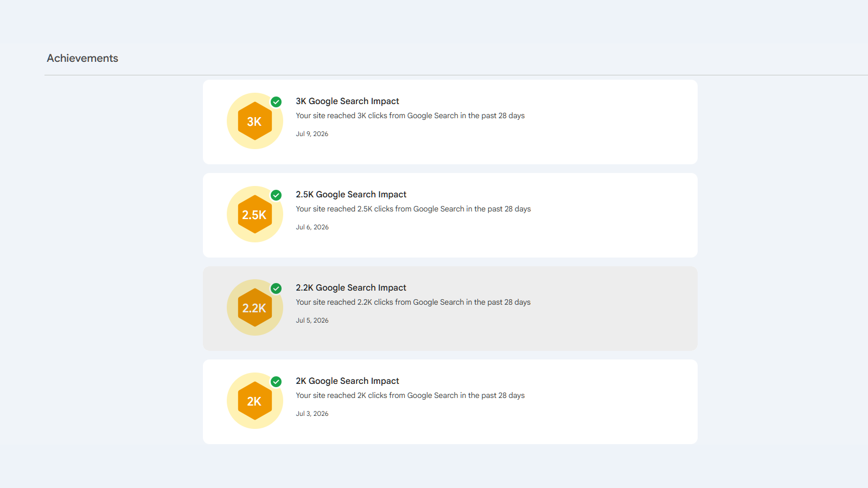868x488 pixels.
Task: Click the 2.2K hexagon badge icon
Action: coord(254,307)
